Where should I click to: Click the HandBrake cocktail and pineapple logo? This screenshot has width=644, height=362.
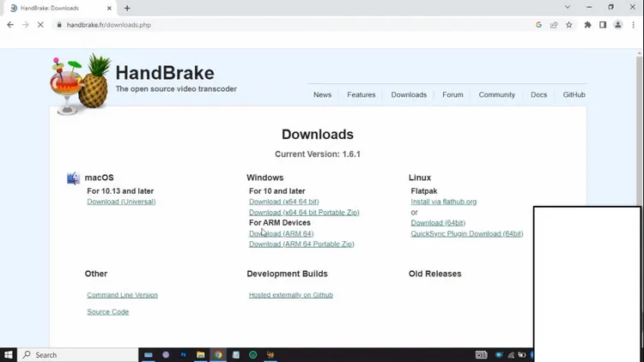tap(81, 84)
